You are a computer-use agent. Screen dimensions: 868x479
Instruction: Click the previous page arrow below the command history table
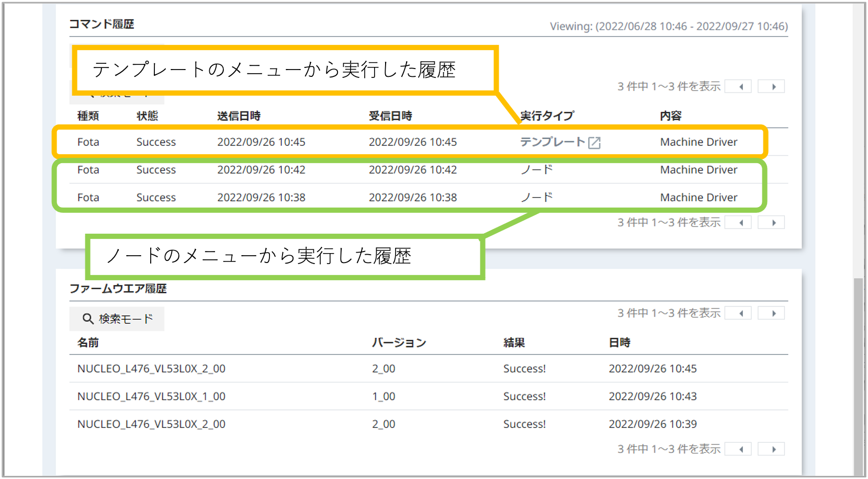738,222
